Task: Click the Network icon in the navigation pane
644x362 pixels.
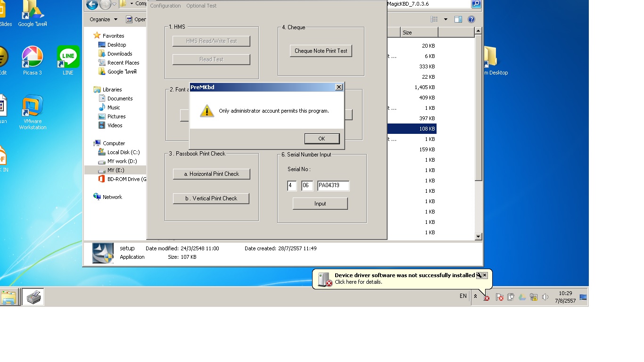Action: tap(97, 197)
